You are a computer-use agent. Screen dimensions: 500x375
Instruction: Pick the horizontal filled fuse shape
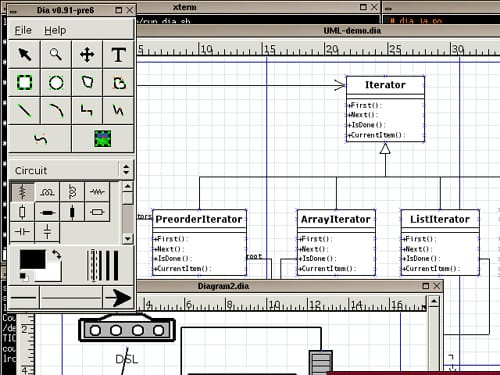pyautogui.click(x=47, y=212)
